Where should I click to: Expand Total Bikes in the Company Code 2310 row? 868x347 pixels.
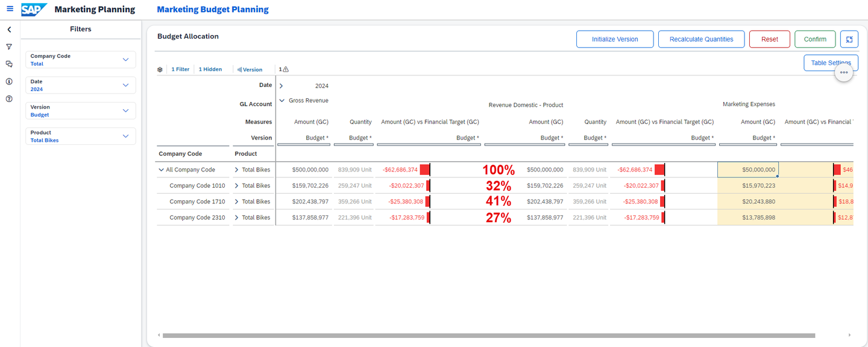tap(237, 217)
